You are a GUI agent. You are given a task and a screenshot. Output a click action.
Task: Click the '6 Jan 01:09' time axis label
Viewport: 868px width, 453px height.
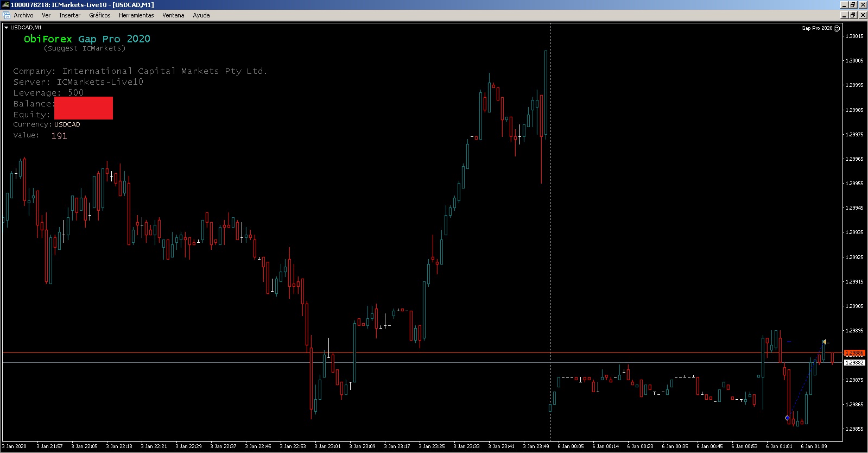click(814, 446)
